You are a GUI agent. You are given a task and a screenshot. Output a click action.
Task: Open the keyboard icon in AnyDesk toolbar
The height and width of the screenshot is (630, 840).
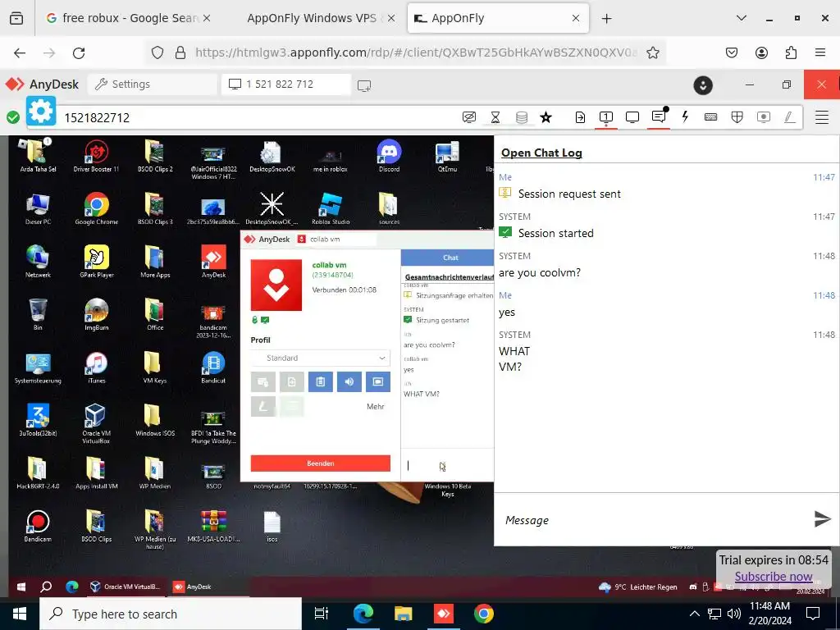[x=711, y=117]
